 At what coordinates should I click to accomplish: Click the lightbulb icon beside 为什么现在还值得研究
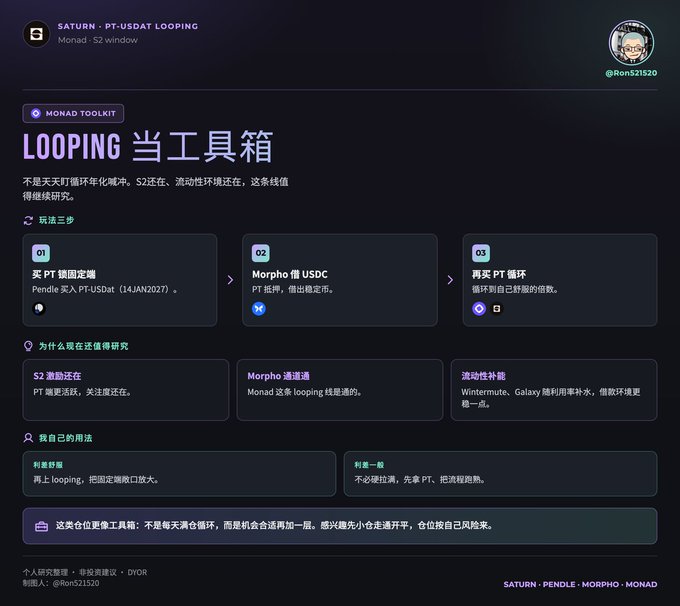[28, 346]
